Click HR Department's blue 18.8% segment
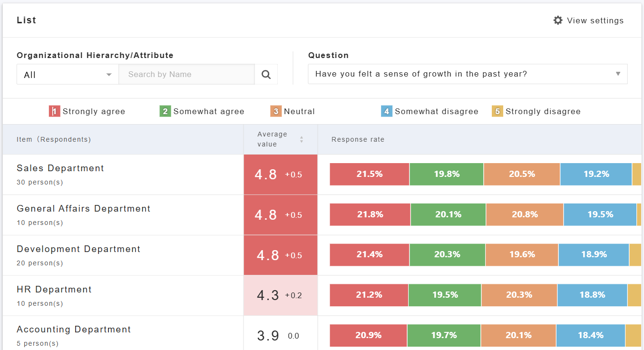The height and width of the screenshot is (350, 644). pos(592,295)
